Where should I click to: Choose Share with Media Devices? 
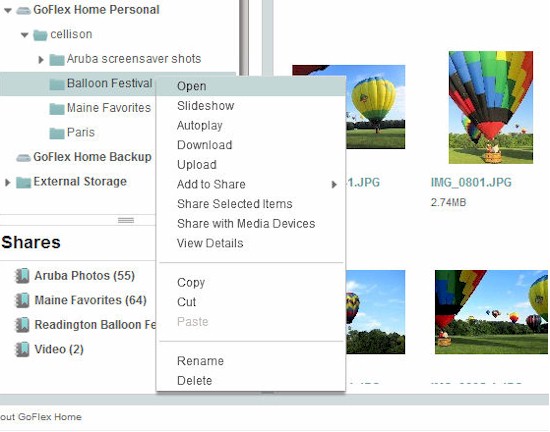click(x=251, y=224)
